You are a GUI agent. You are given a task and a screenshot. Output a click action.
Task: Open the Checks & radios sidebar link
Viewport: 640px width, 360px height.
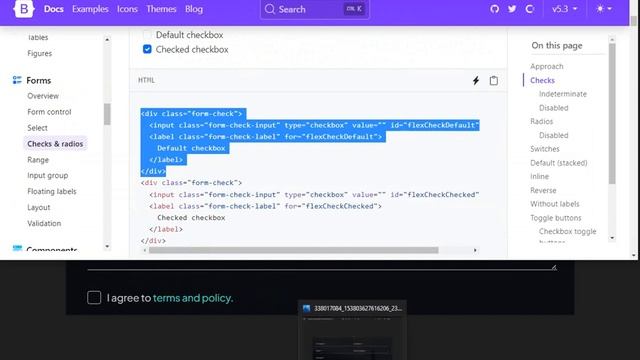point(55,144)
